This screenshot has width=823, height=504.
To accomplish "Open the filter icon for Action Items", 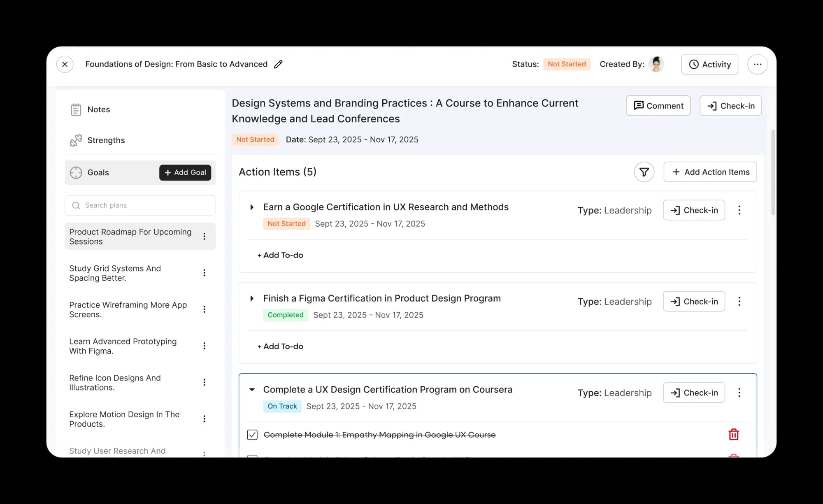I will pyautogui.click(x=644, y=172).
